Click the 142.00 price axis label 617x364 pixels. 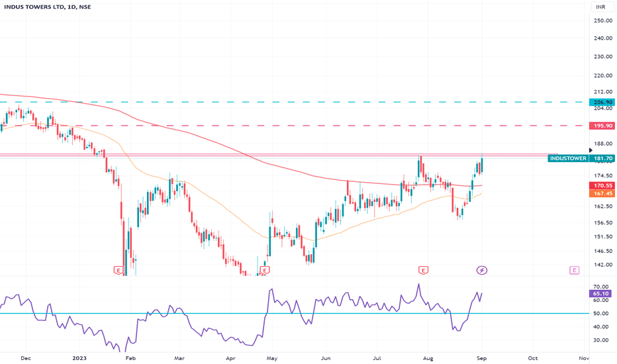(x=603, y=265)
